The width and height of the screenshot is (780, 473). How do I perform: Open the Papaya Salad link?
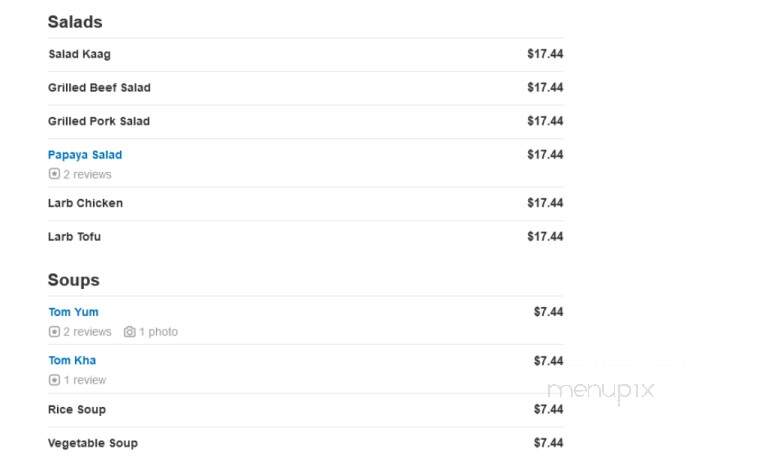[85, 155]
